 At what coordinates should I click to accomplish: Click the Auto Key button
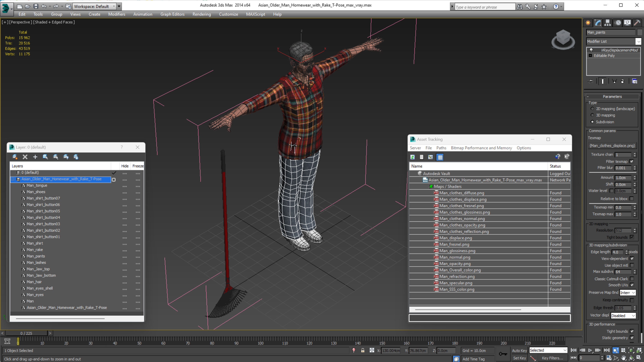tap(519, 350)
